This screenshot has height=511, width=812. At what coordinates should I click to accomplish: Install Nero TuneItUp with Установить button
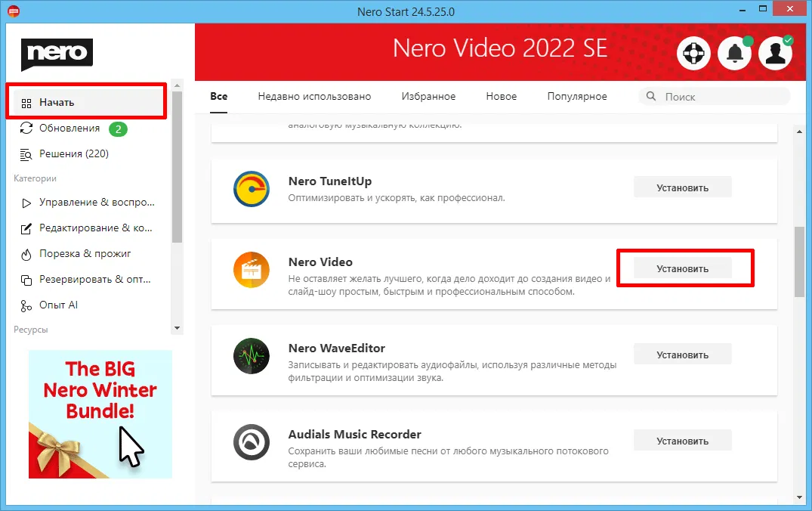[x=683, y=187]
